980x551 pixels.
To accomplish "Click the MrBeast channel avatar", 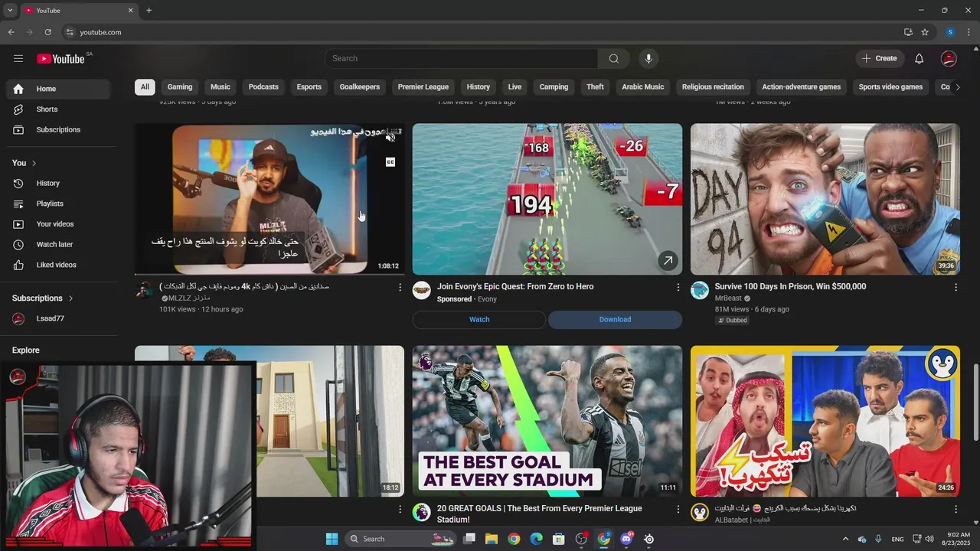I will (x=700, y=290).
